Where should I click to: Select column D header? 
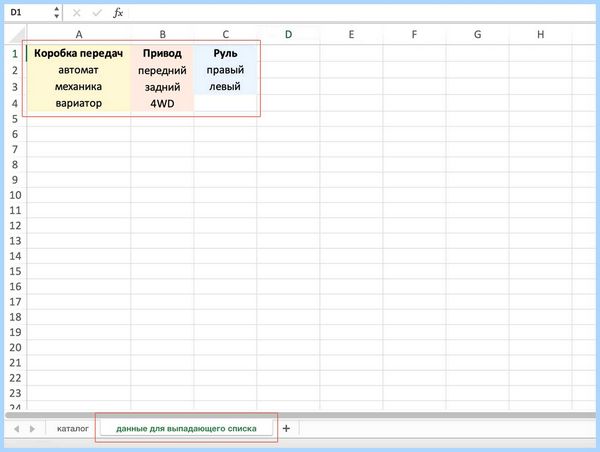click(288, 34)
